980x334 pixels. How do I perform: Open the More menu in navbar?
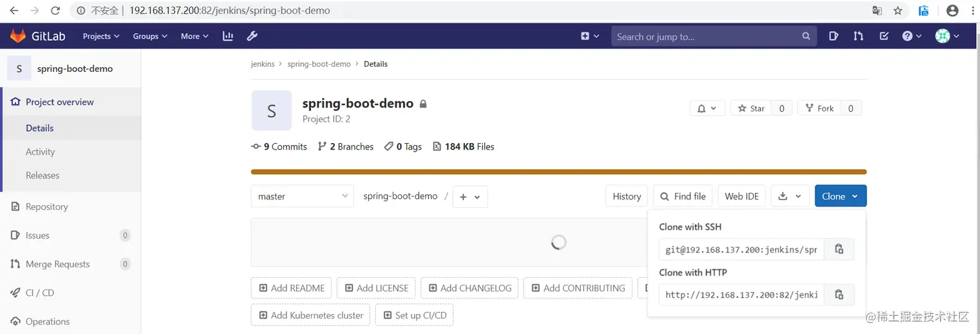[x=194, y=36]
